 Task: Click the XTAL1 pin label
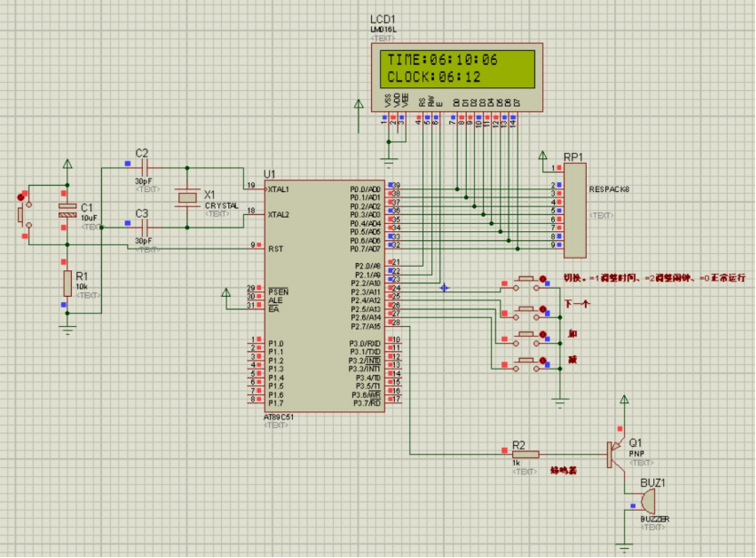click(278, 189)
